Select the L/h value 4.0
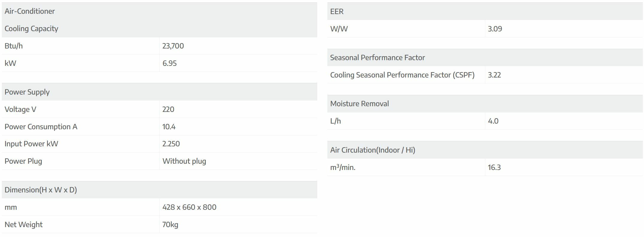The width and height of the screenshot is (644, 237). pos(493,121)
